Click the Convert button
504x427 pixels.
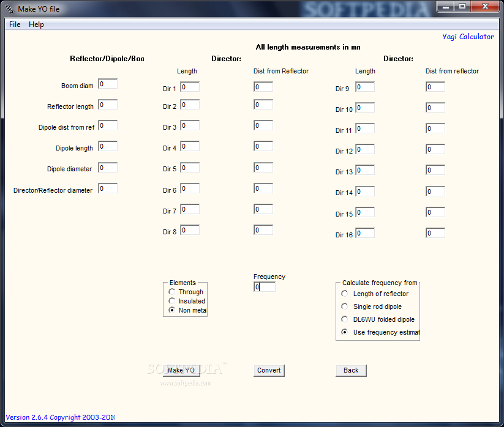coord(269,370)
